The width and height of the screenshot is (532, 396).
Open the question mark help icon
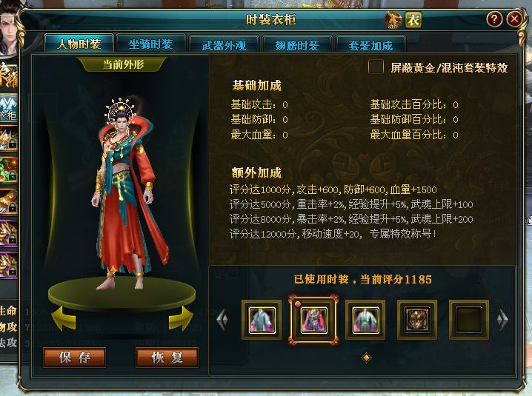click(494, 19)
